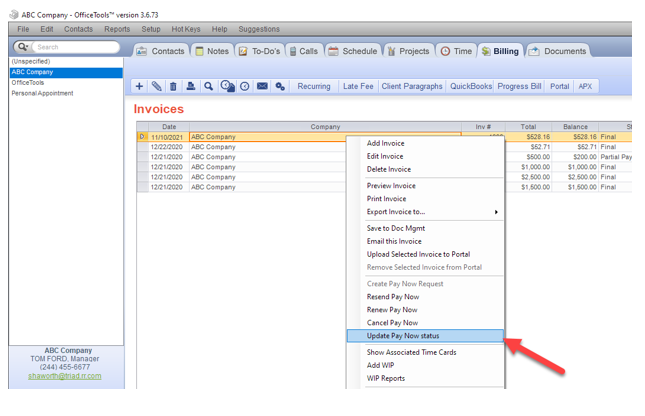
Task: Open the Schedule tab
Action: (353, 51)
